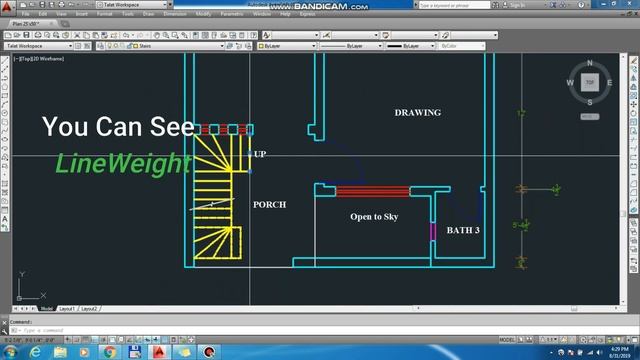
Task: Click the WCS button below the ViewCube
Action: [x=590, y=117]
